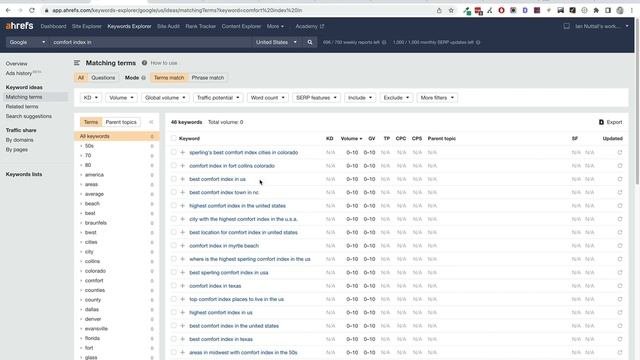Sort by the Volume column header
The height and width of the screenshot is (360, 640).
coord(351,138)
